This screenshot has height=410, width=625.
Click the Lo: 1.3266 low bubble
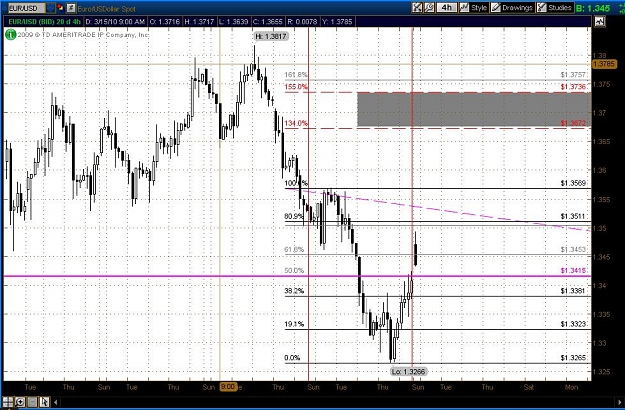[409, 372]
